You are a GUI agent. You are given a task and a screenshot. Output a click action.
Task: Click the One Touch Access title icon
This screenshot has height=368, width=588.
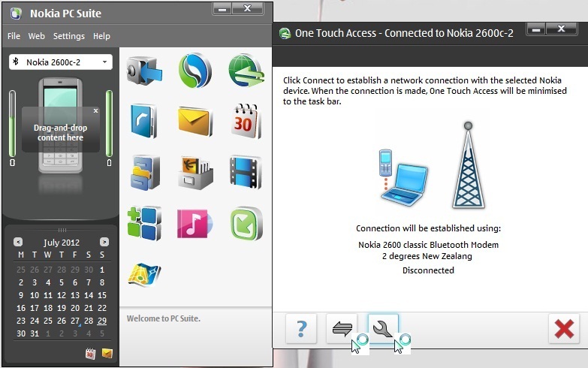click(285, 33)
